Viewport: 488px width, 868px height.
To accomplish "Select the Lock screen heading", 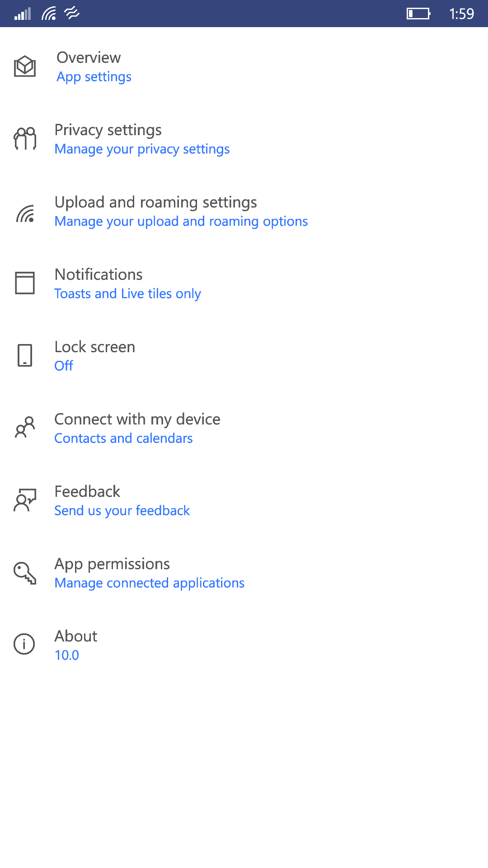I will 95,347.
